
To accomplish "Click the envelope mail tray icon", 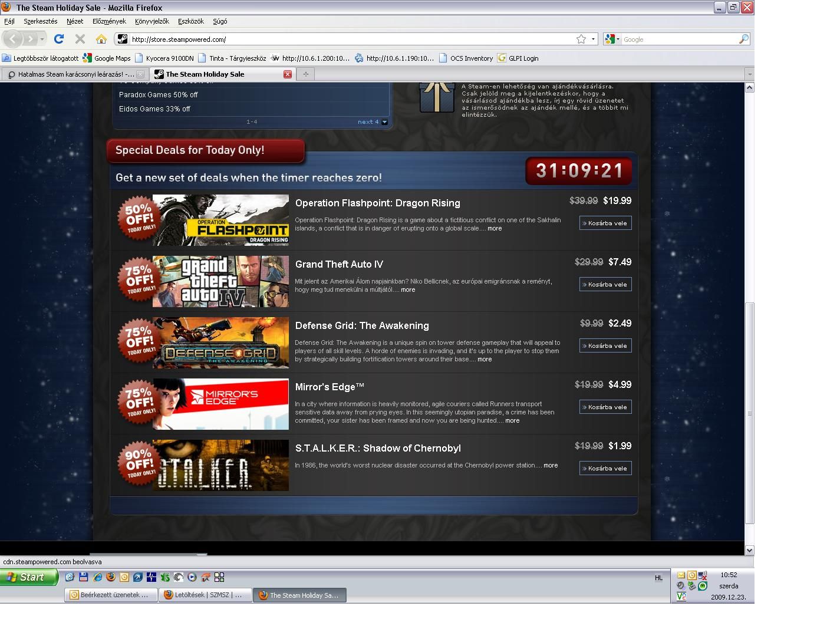I will click(x=681, y=575).
